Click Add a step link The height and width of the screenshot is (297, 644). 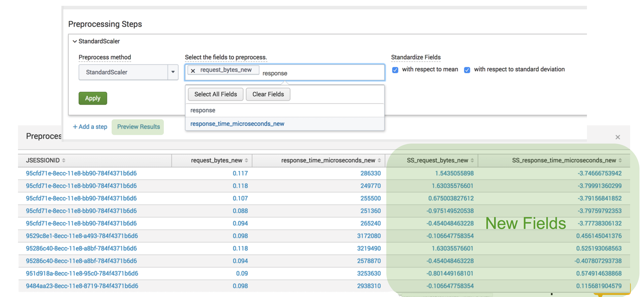(x=90, y=127)
